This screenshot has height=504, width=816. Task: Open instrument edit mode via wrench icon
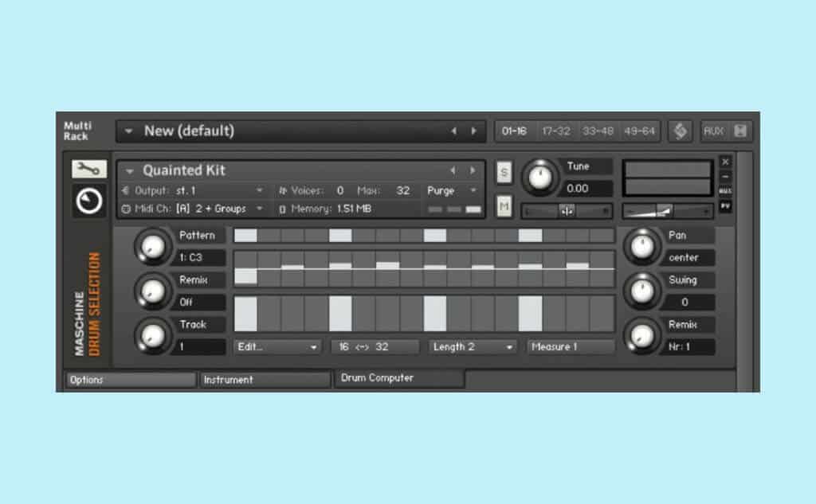(x=89, y=169)
